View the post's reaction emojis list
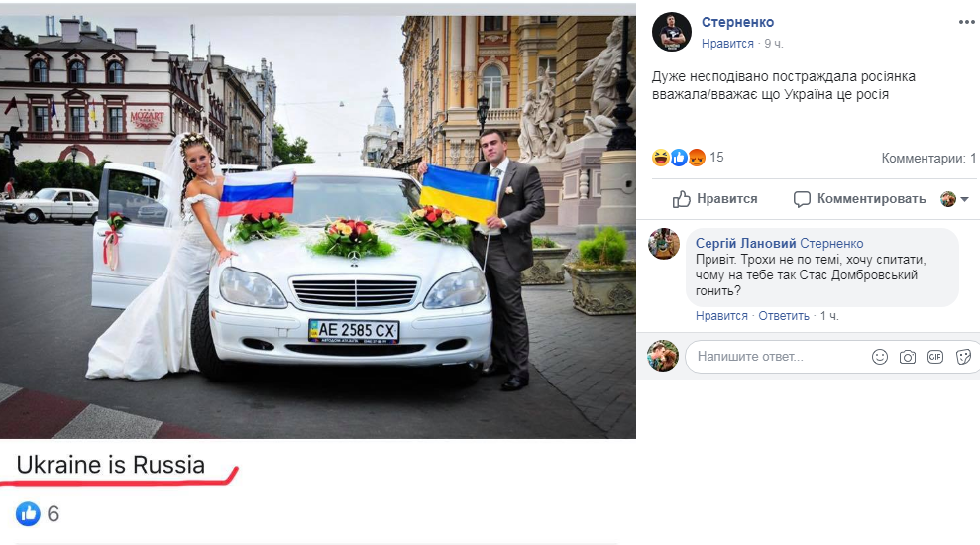 679,158
